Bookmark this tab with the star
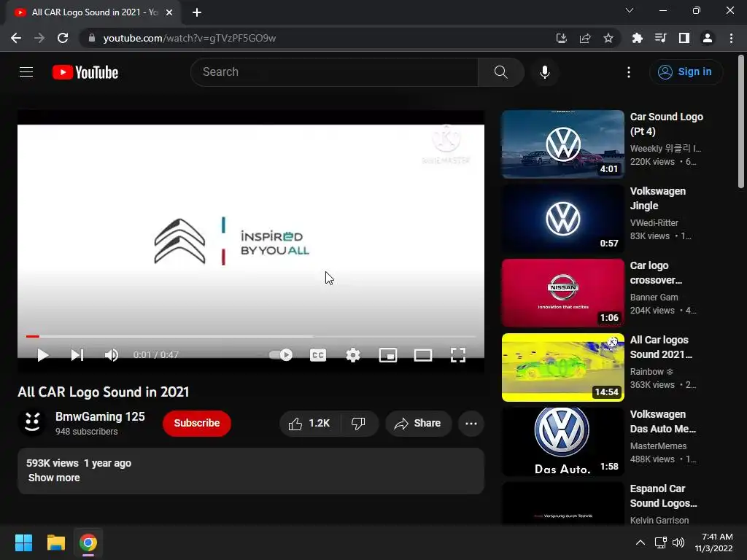Screen dimensions: 747x560 [608, 38]
